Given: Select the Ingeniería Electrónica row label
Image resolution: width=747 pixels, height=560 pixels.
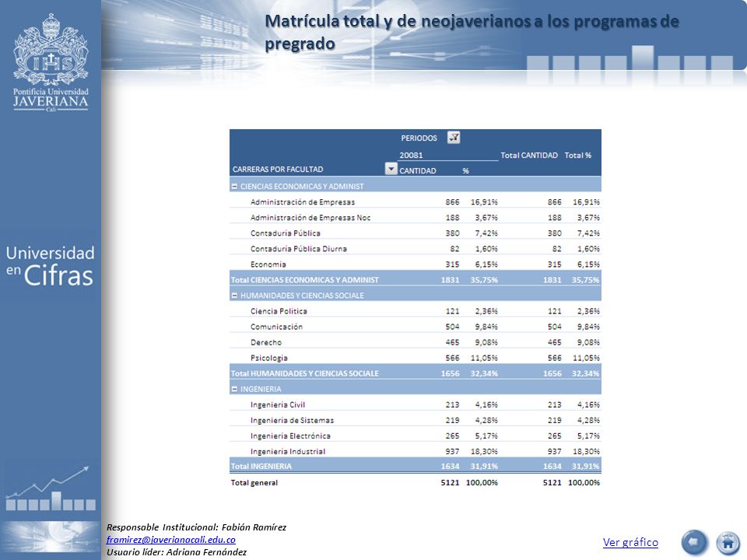Looking at the screenshot, I should tap(290, 436).
